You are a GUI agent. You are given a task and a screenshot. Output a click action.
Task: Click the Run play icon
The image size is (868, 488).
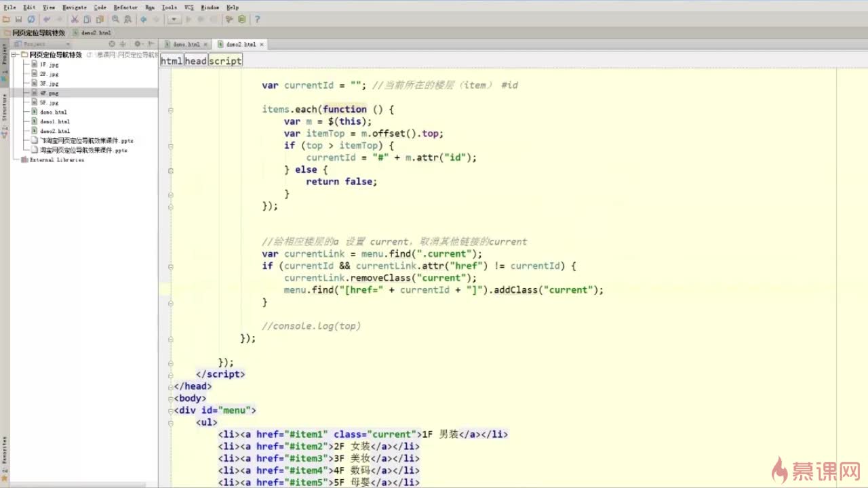189,20
